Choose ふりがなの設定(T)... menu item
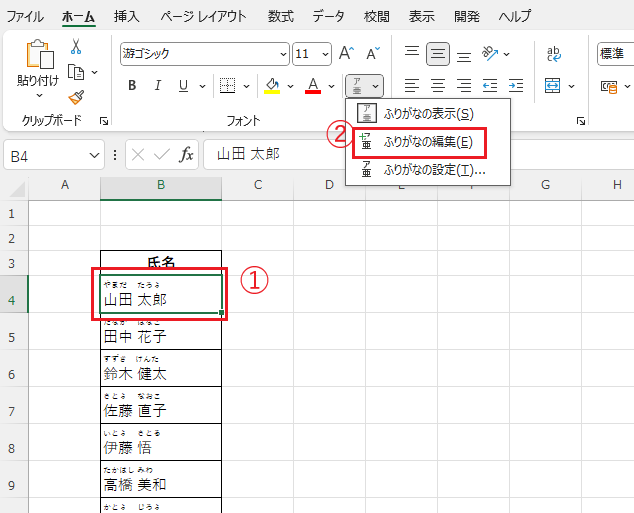This screenshot has height=513, width=634. point(428,170)
